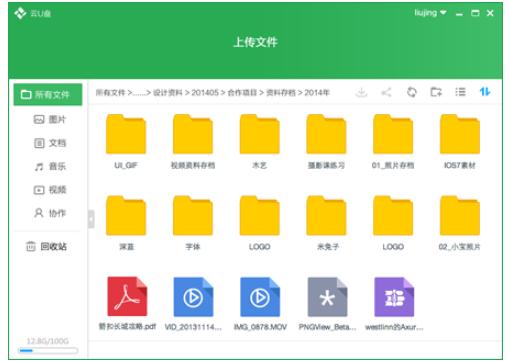Switch to list view layout
The height and width of the screenshot is (361, 510).
(460, 92)
